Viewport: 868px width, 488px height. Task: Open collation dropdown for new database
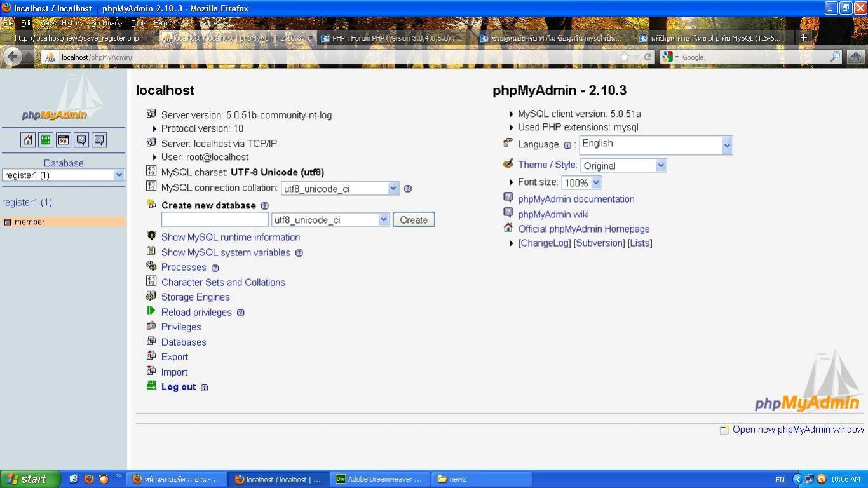click(330, 220)
